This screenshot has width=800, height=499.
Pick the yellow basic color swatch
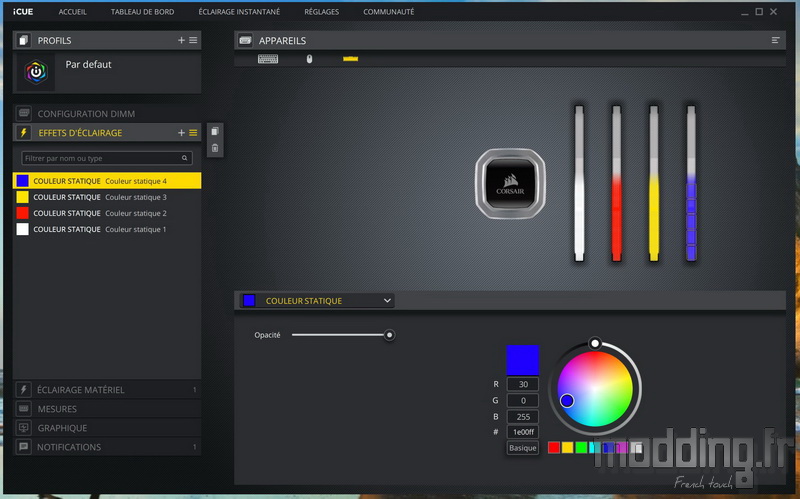(x=567, y=447)
